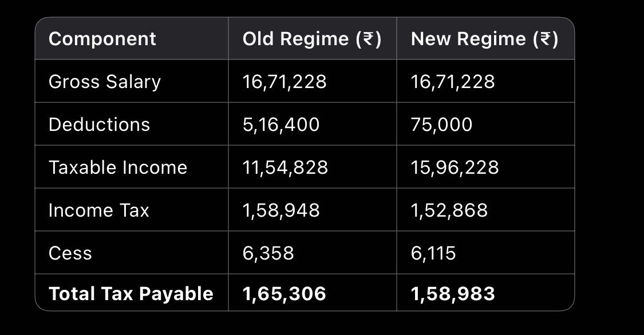Select the Gross Salary row label
The height and width of the screenshot is (335, 644).
pyautogui.click(x=105, y=82)
